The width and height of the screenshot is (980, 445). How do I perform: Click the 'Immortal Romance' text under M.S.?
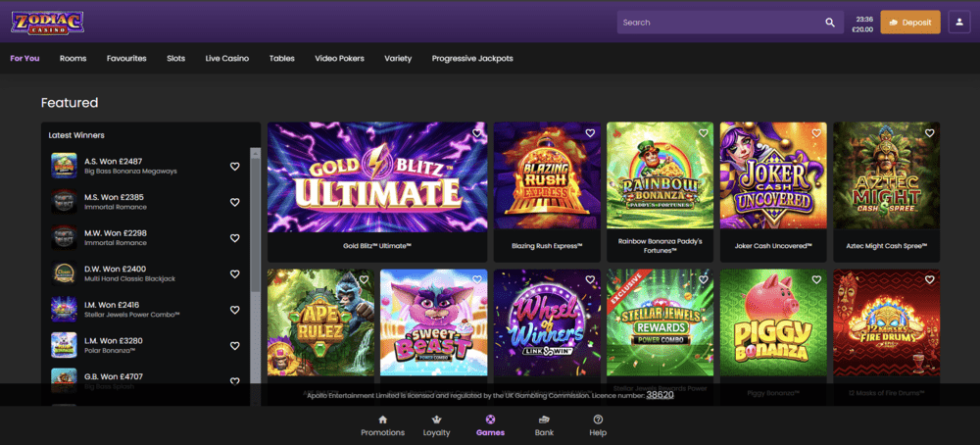pyautogui.click(x=116, y=207)
